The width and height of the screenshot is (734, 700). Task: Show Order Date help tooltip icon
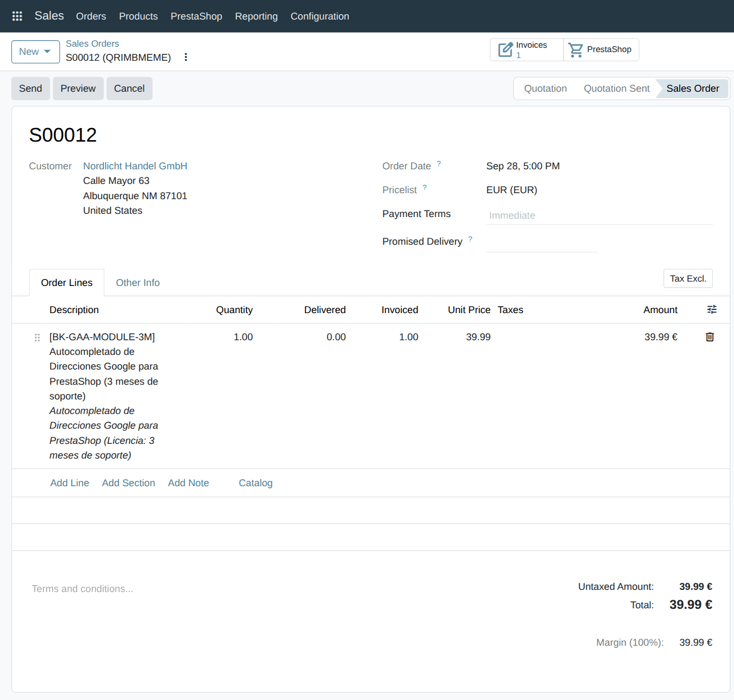click(439, 163)
